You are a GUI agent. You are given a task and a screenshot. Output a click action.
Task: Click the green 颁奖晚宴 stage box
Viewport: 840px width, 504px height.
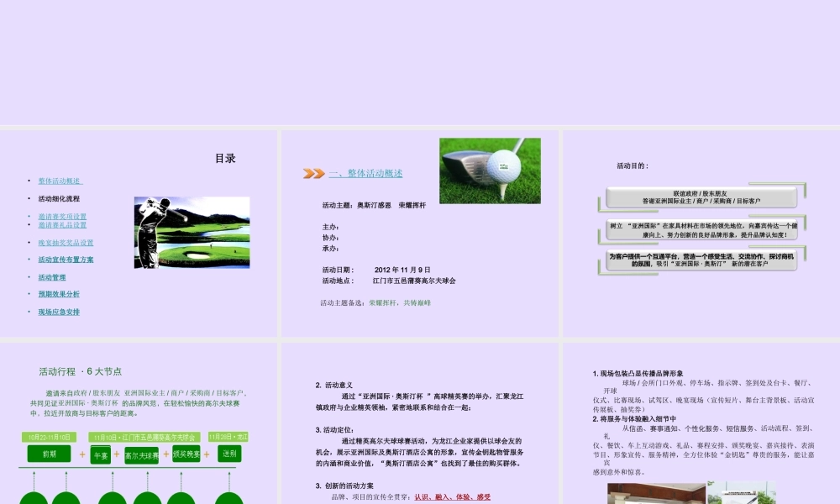coord(186,454)
